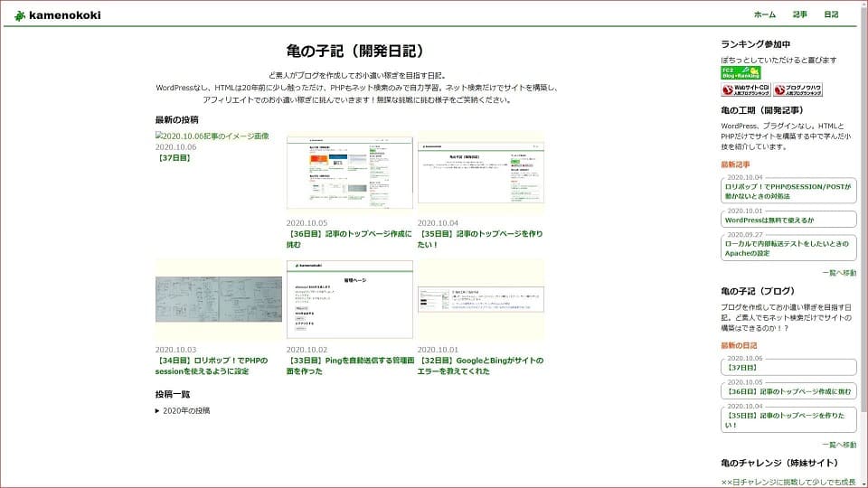This screenshot has height=488, width=868.
Task: Click the 亀のチャレンジ（姉妹サイト） sidebar heading
Action: click(x=780, y=463)
